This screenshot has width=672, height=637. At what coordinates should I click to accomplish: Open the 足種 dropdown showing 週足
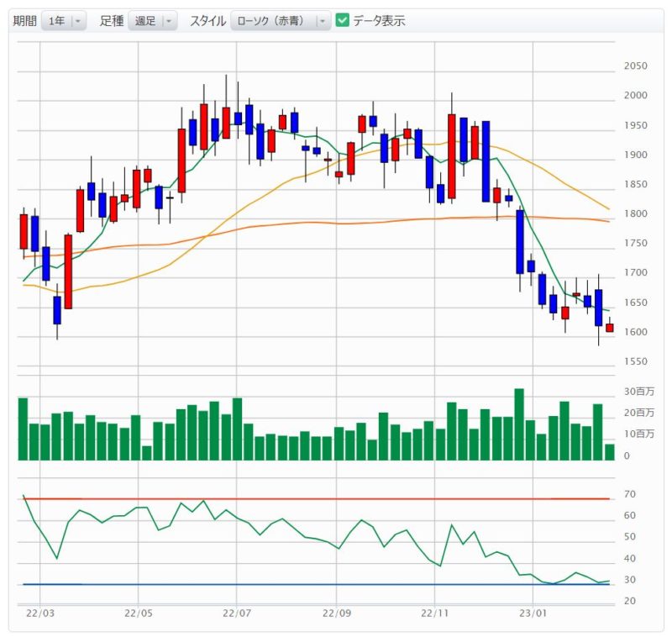click(x=152, y=20)
